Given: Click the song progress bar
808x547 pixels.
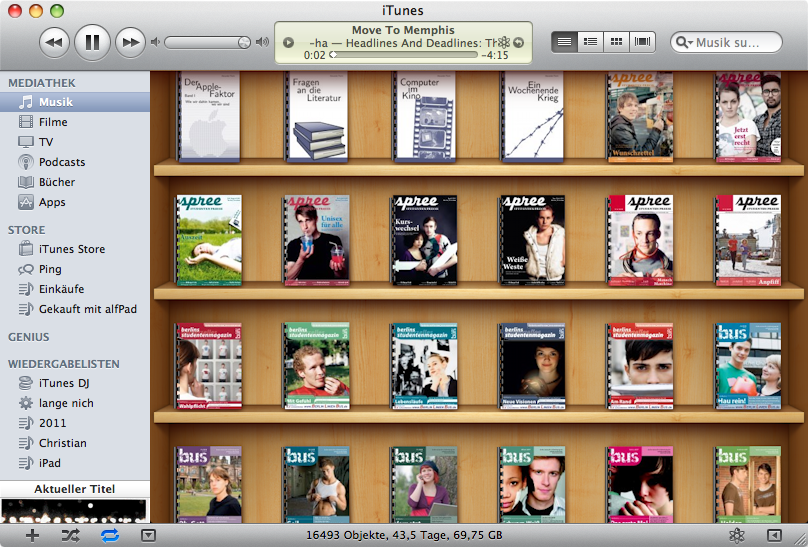Looking at the screenshot, I should (403, 55).
